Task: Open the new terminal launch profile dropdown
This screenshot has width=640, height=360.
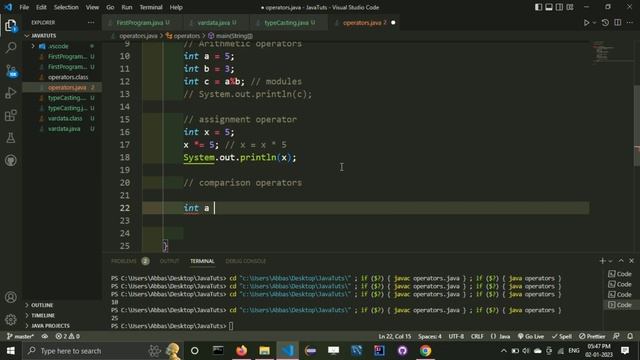Action: coord(611,261)
